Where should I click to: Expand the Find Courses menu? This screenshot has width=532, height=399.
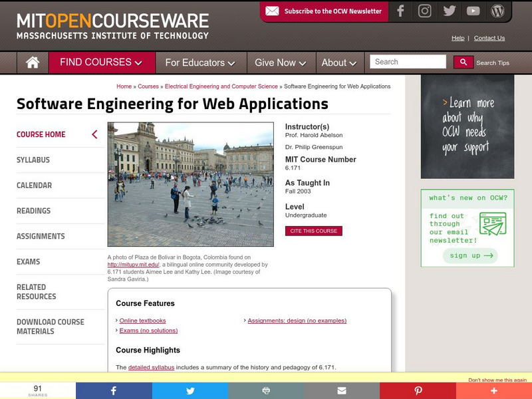tap(102, 63)
